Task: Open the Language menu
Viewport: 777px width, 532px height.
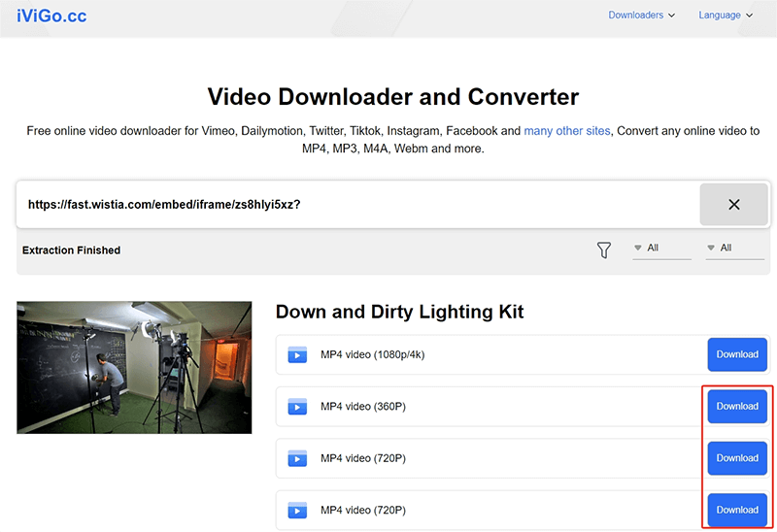Action: tap(726, 16)
